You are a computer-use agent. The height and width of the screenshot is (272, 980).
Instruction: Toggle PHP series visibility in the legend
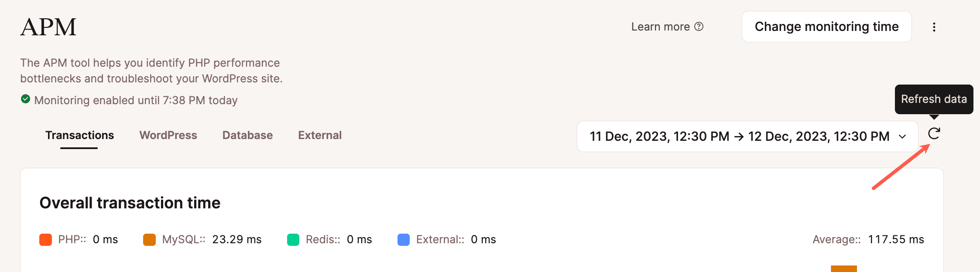click(x=70, y=239)
